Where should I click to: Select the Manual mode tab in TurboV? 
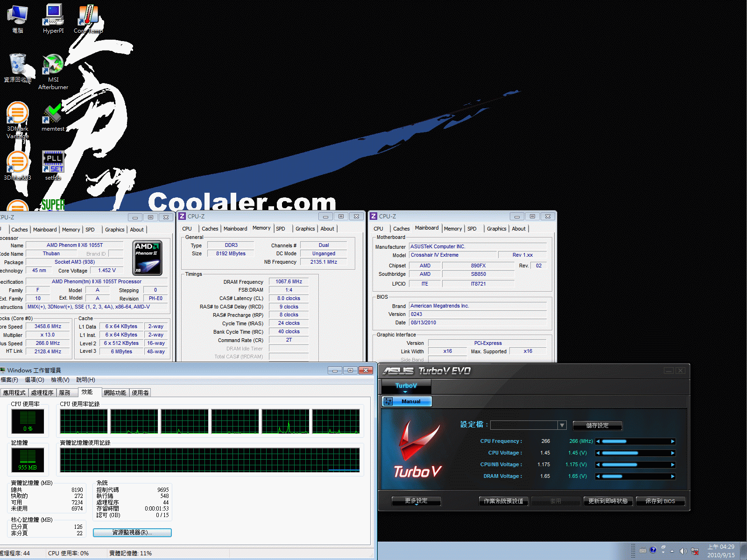[407, 401]
